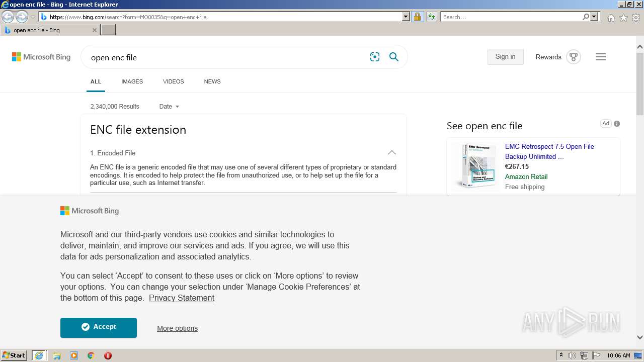Open the Bing hamburger menu
This screenshot has height=362, width=644.
click(601, 57)
